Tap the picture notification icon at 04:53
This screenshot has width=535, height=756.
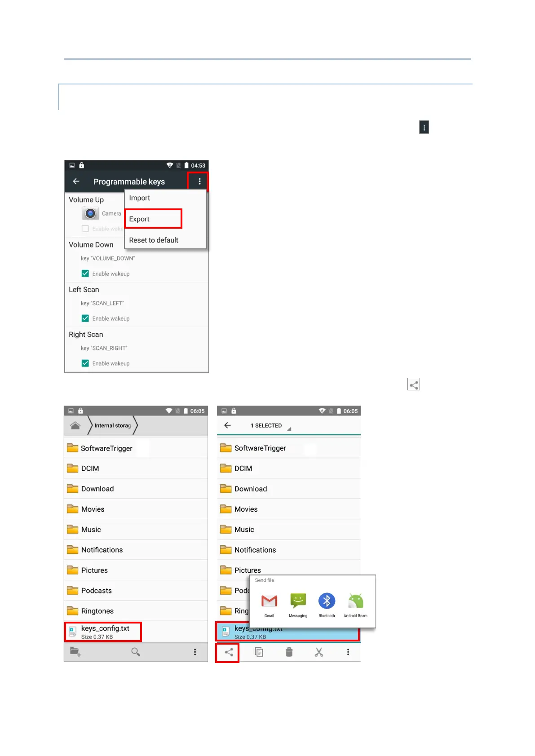[72, 165]
